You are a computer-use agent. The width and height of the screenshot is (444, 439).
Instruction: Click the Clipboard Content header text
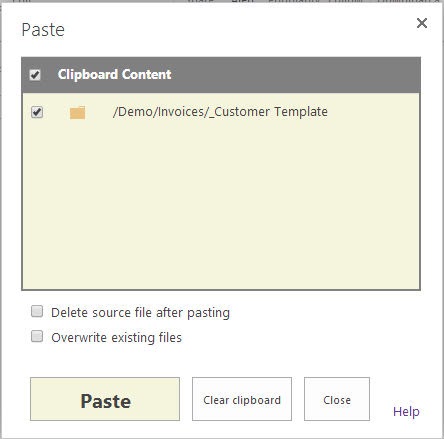(x=115, y=74)
